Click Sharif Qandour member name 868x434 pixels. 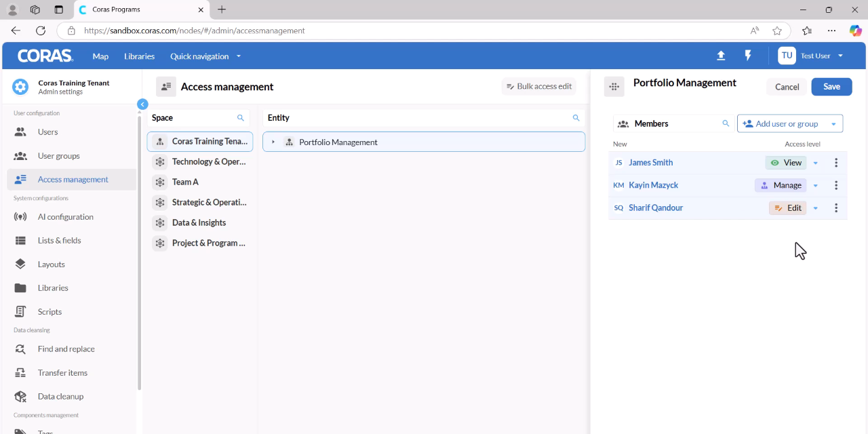(656, 208)
